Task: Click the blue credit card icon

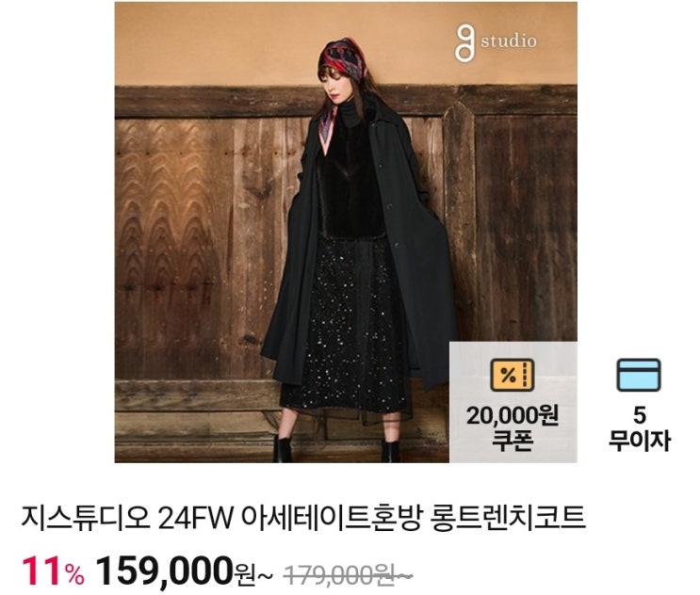Action: 639,375
